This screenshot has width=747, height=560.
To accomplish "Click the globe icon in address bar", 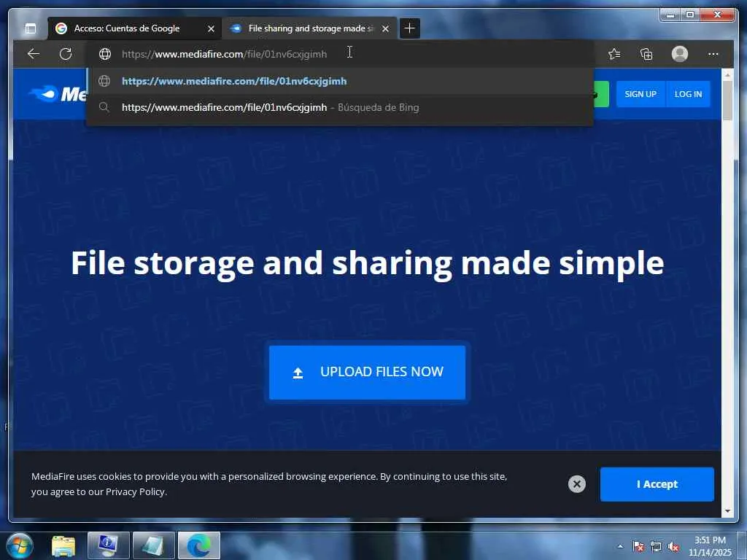I will [105, 54].
